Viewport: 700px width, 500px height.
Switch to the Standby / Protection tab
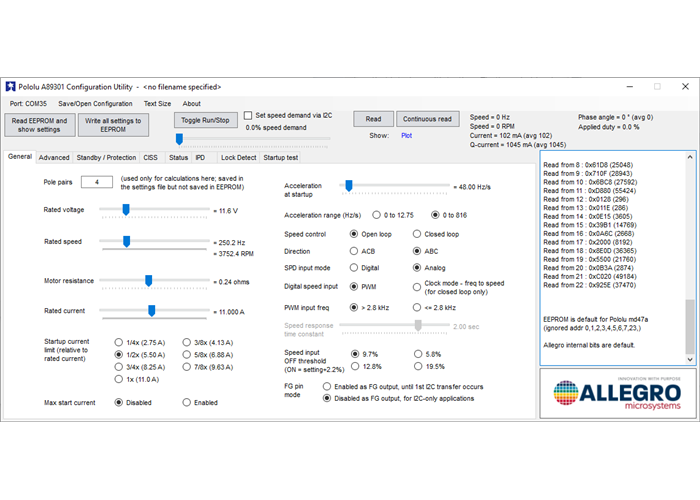106,158
